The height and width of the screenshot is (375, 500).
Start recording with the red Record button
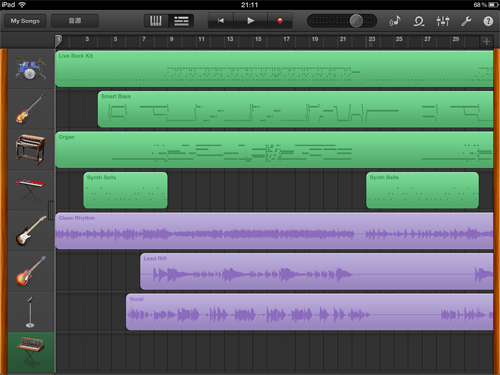[280, 21]
